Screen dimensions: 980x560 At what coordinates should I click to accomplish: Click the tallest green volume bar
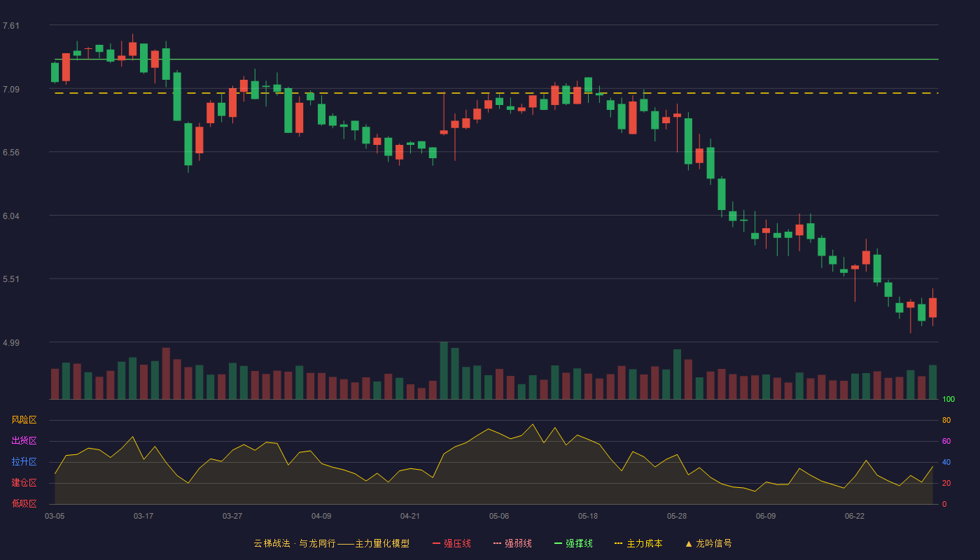tap(444, 370)
